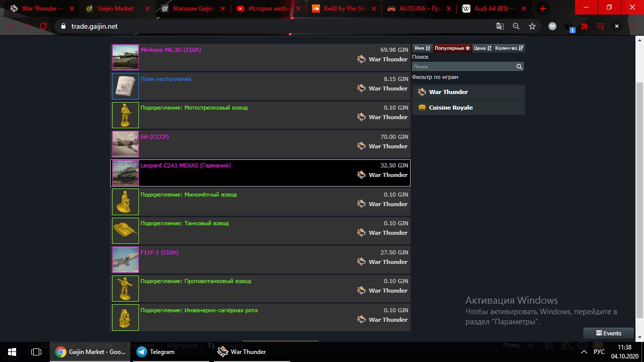The image size is (644, 362).
Task: Open the Leopard C2A1 MEXAS tank thumbnail
Action: pos(125,173)
